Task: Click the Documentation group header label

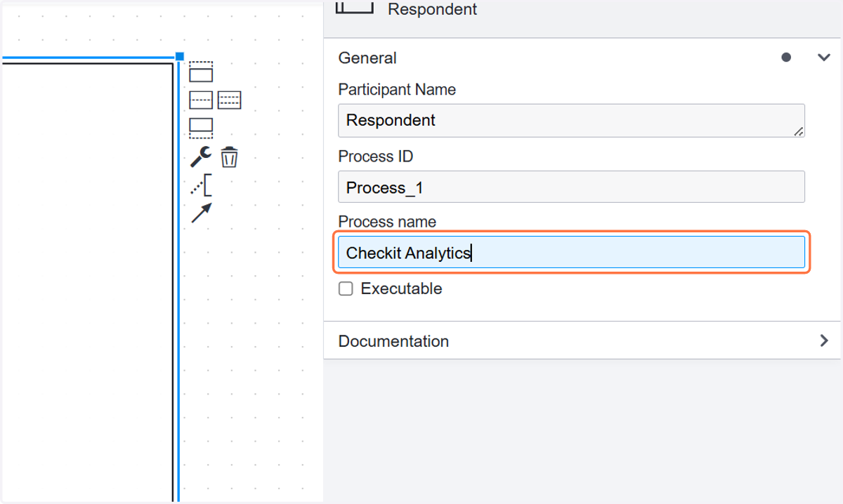Action: [x=393, y=341]
